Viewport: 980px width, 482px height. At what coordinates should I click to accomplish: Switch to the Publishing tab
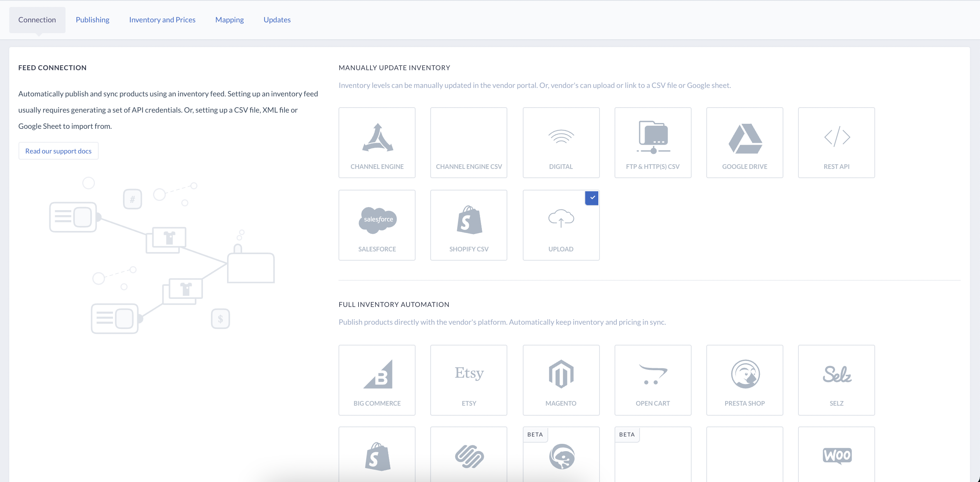coord(93,20)
